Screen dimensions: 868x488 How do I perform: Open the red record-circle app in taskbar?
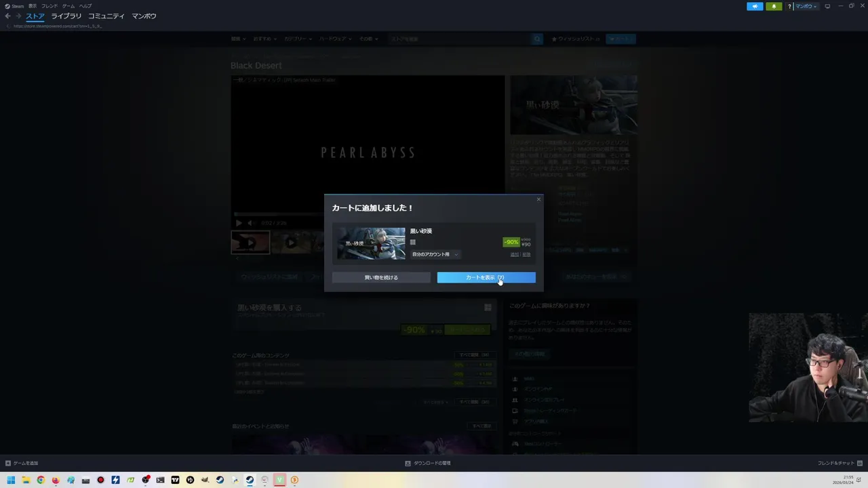[100, 481]
